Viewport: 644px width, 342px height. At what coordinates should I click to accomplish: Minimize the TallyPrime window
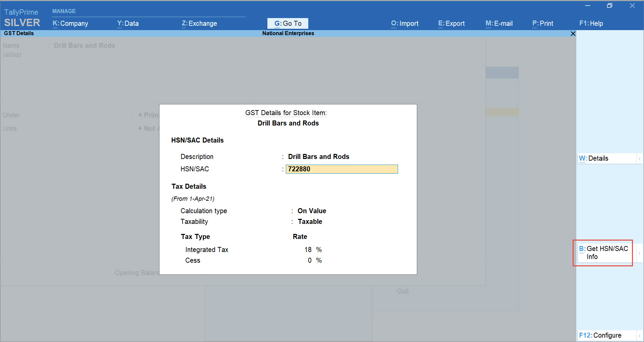coord(587,6)
